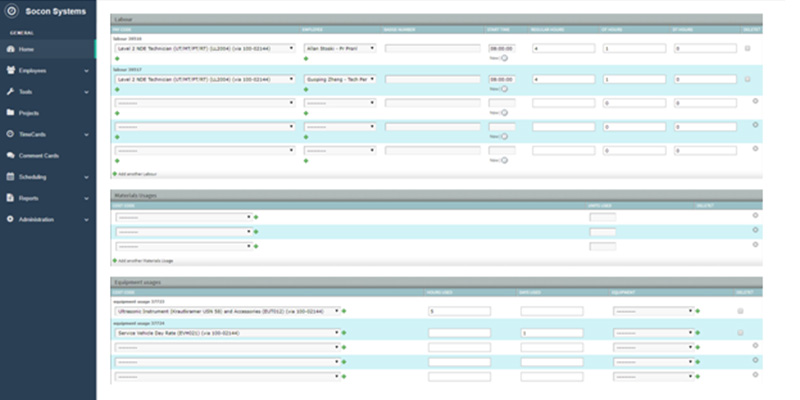Open Equipment dropdown for equipment usage 37723
The image size is (800, 400).
654,311
